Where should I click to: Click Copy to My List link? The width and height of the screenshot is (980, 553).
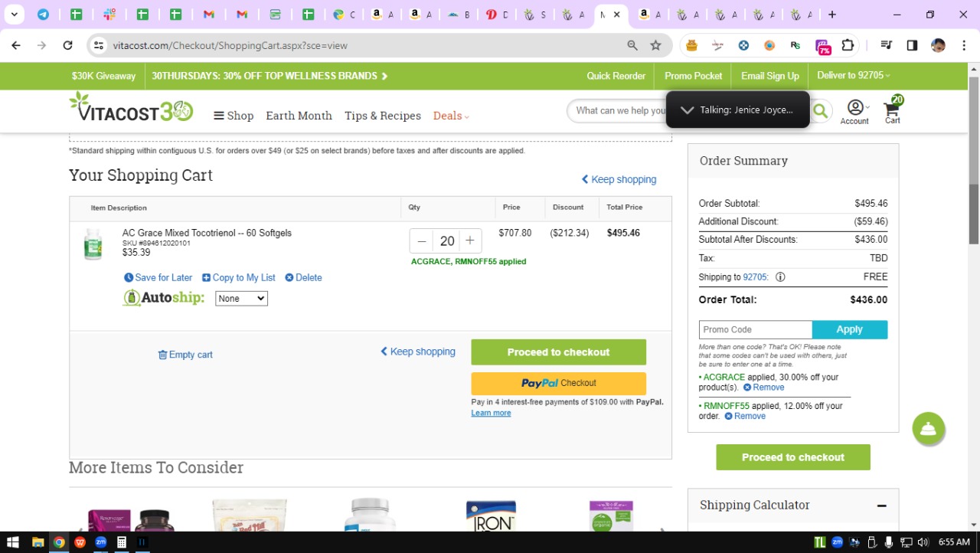(239, 277)
